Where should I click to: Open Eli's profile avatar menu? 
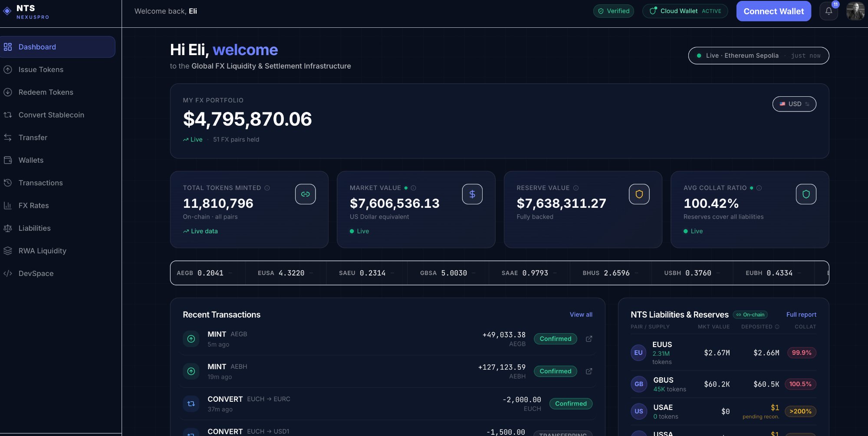(855, 10)
